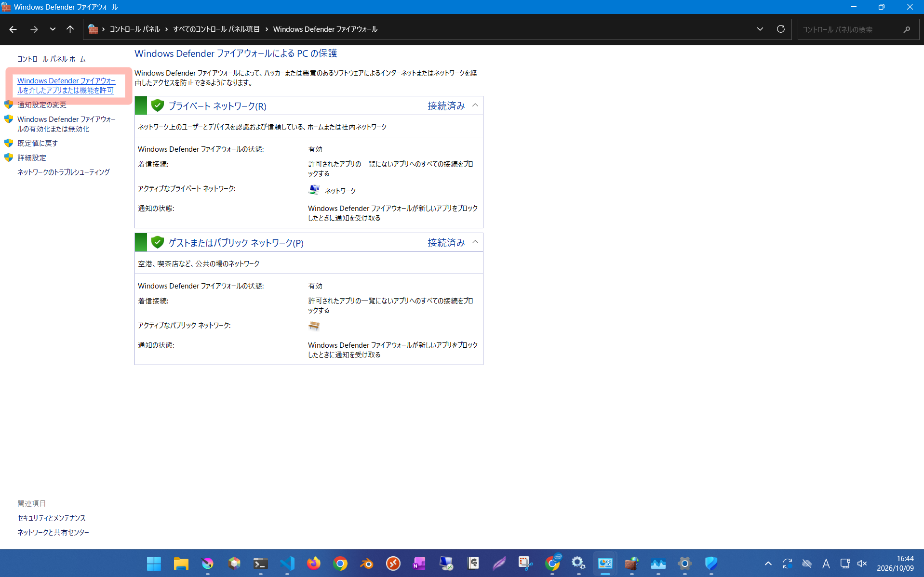Collapse the ゲストまたはパブリック ネットワーク section chevron

click(475, 242)
